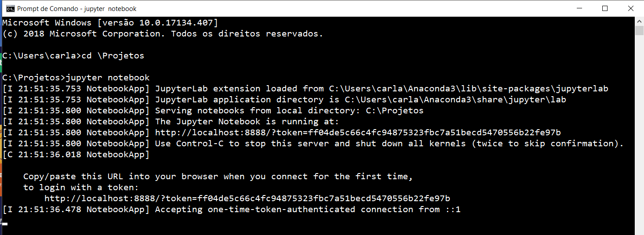644x235 pixels.
Task: Click the indented localhost token URL under 'to login with a token'
Action: pyautogui.click(x=247, y=199)
